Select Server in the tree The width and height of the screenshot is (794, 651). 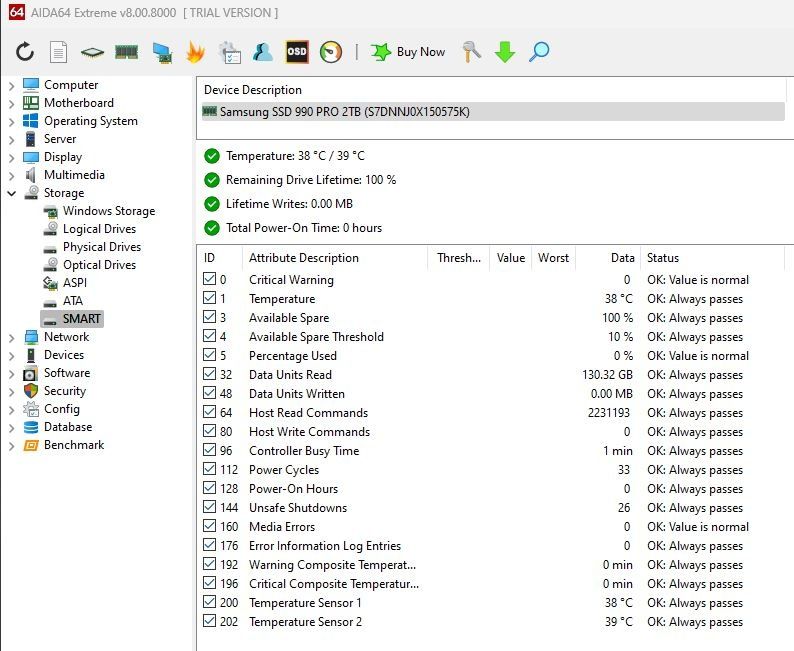click(60, 139)
